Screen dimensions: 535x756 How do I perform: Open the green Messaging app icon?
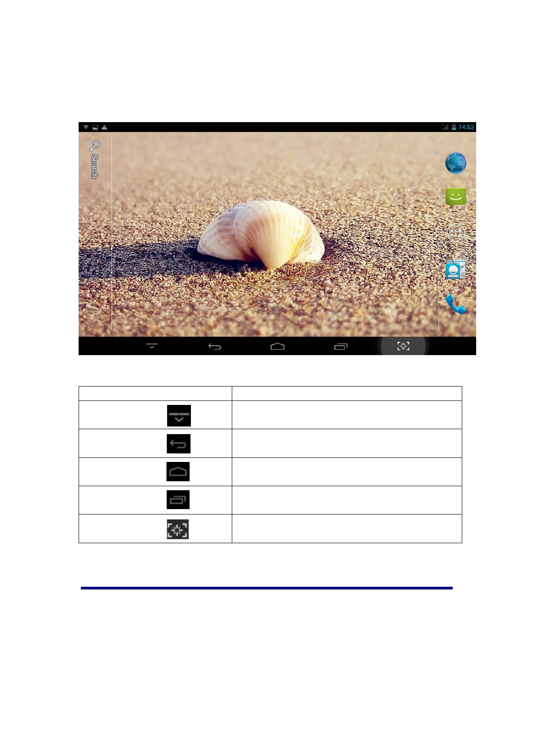[455, 197]
